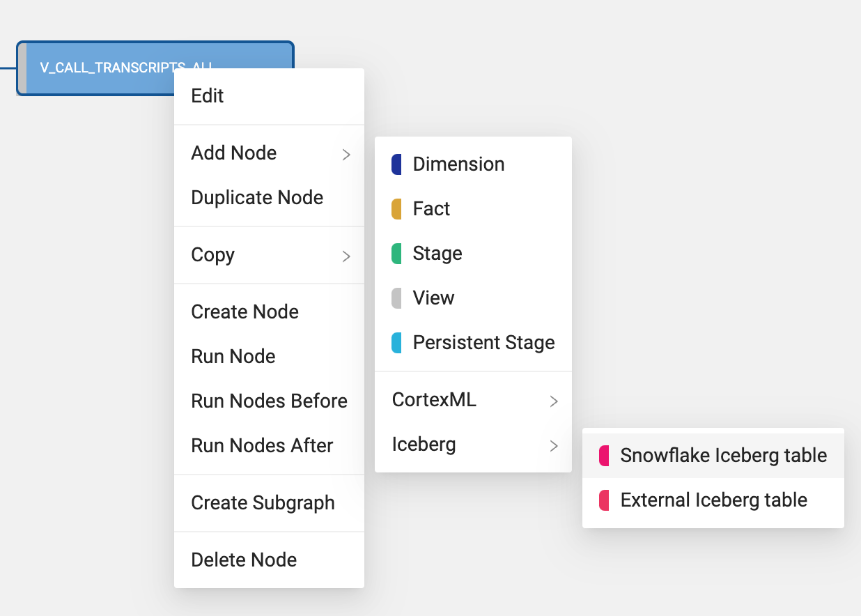Click the red External Iceberg table icon

click(x=604, y=500)
